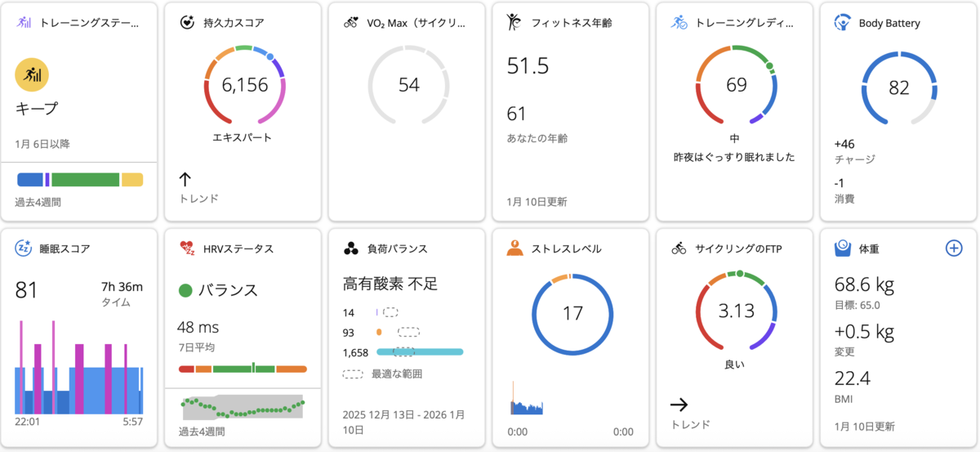Click the HRV 7-day average range bar

tap(243, 369)
